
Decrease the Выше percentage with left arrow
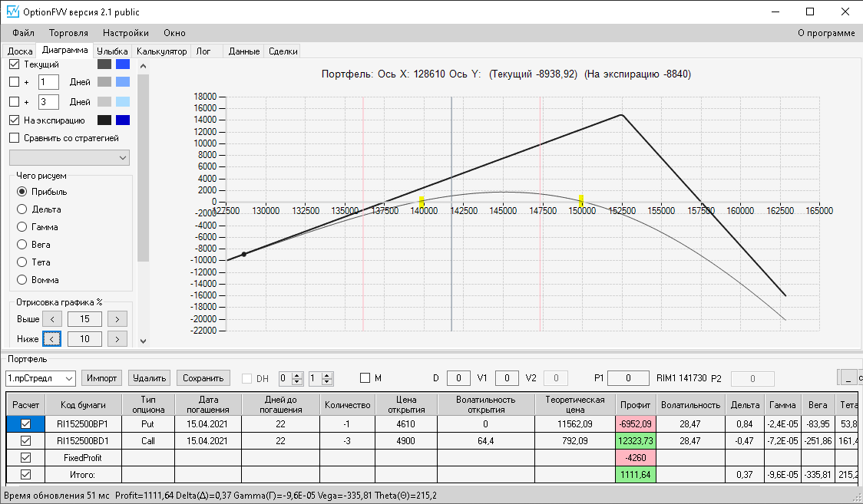click(x=52, y=319)
